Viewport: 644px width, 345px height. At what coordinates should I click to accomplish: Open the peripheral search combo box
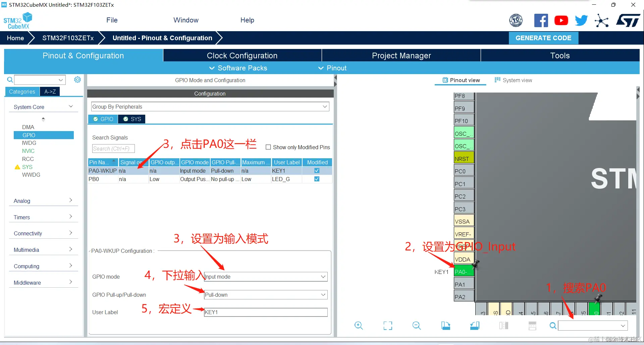[40, 80]
